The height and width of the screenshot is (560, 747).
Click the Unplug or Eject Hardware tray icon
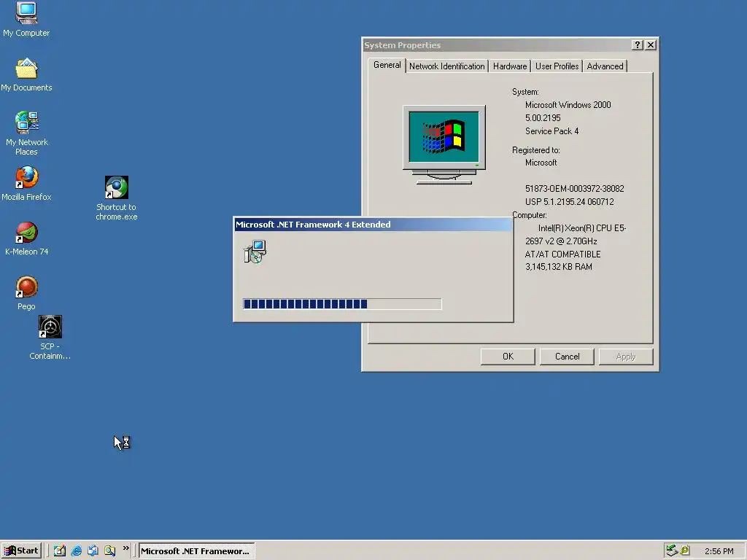tap(672, 551)
